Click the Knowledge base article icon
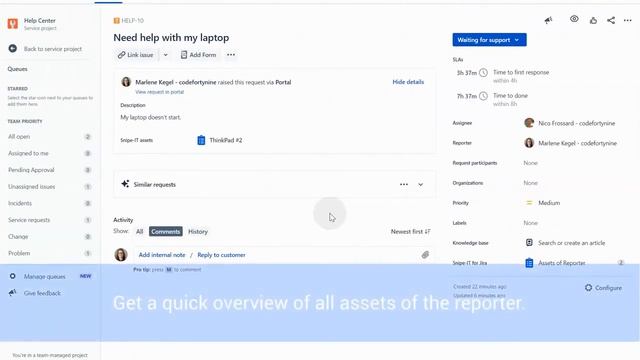Screen dimensions: 640x360 pyautogui.click(x=529, y=243)
